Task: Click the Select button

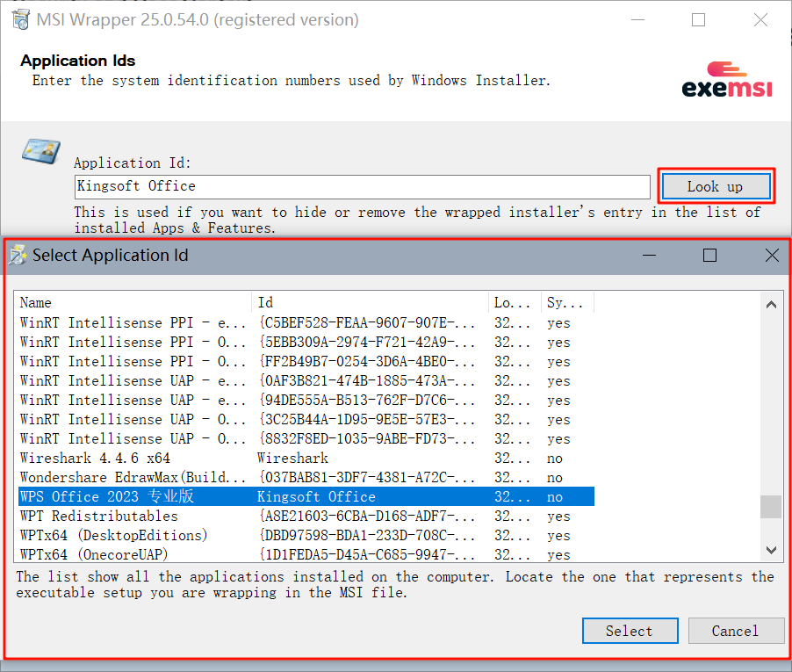Action: [630, 631]
